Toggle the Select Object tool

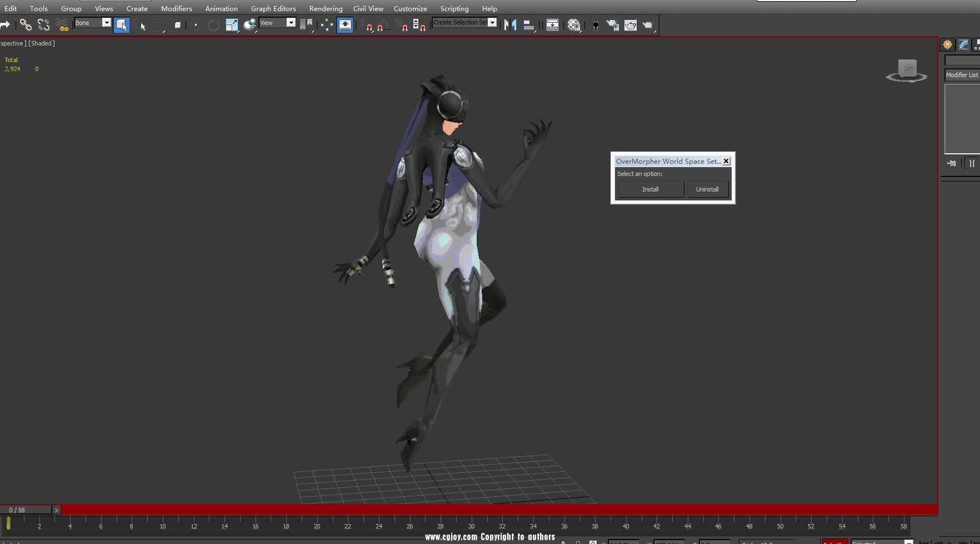[x=122, y=25]
